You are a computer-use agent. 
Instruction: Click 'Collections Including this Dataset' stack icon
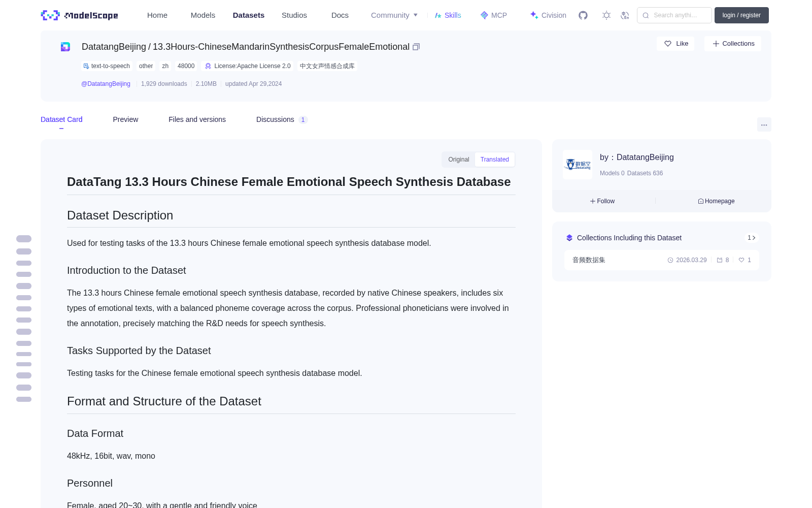tap(569, 238)
